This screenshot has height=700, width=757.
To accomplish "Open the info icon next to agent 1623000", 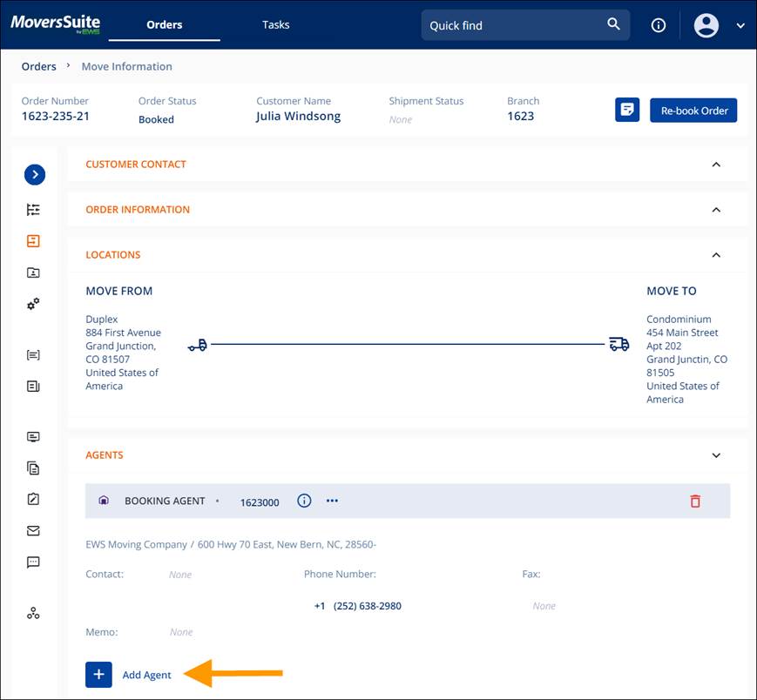I will coord(304,501).
